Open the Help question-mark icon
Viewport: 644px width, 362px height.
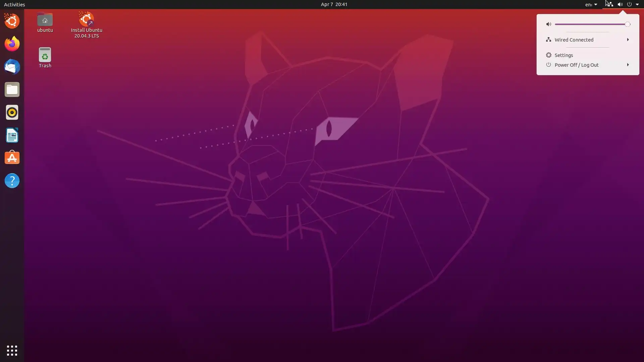coord(12,181)
